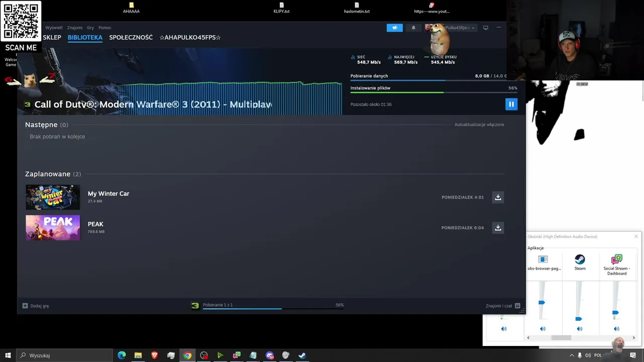This screenshot has height=362, width=644.
Task: Open Social Stream app from taskbar
Action: point(236,355)
